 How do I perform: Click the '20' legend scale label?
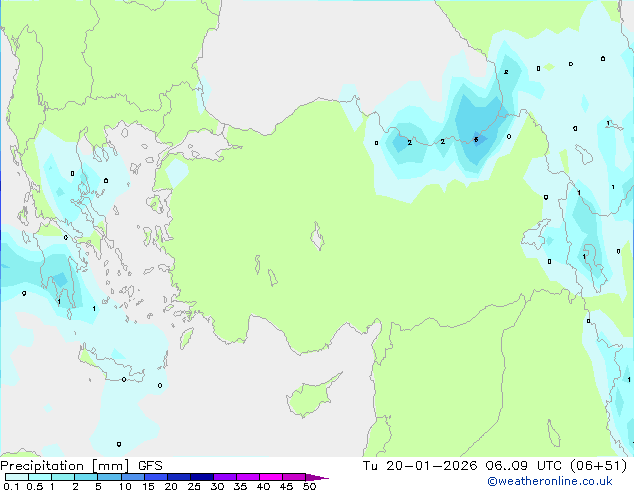point(171,486)
